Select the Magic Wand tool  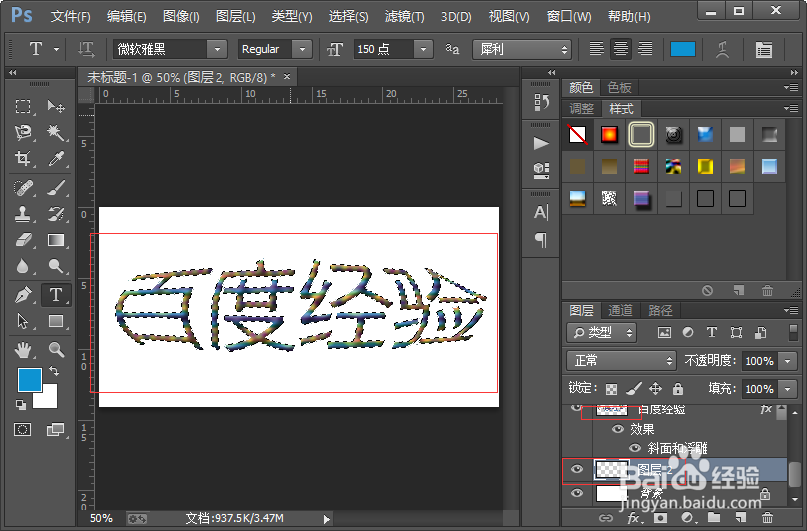[56, 132]
